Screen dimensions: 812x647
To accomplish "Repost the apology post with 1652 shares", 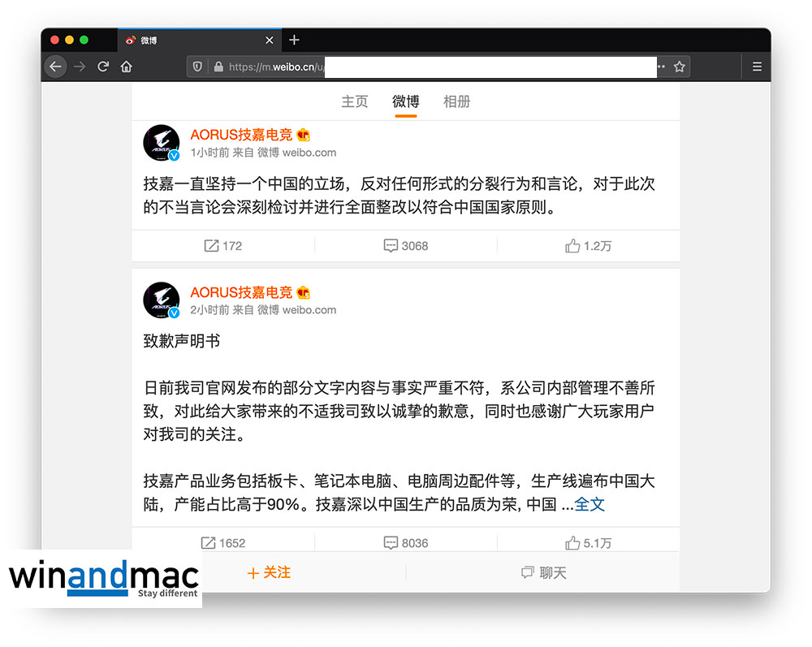I will click(223, 543).
